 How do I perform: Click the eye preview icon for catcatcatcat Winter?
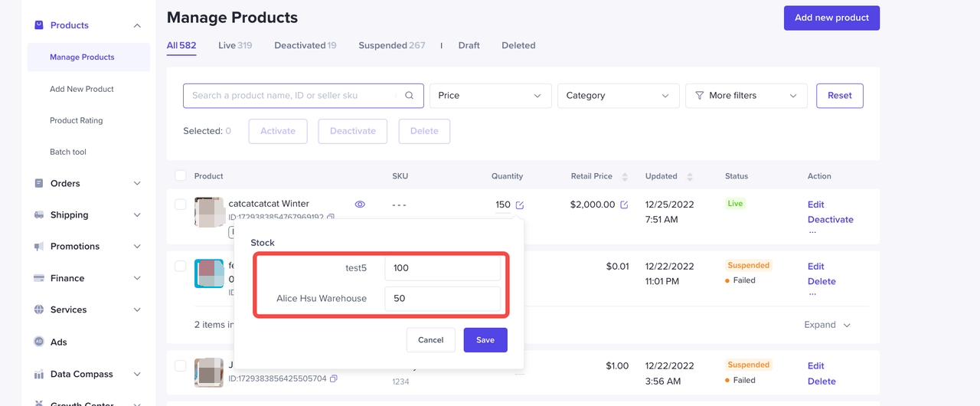[360, 205]
